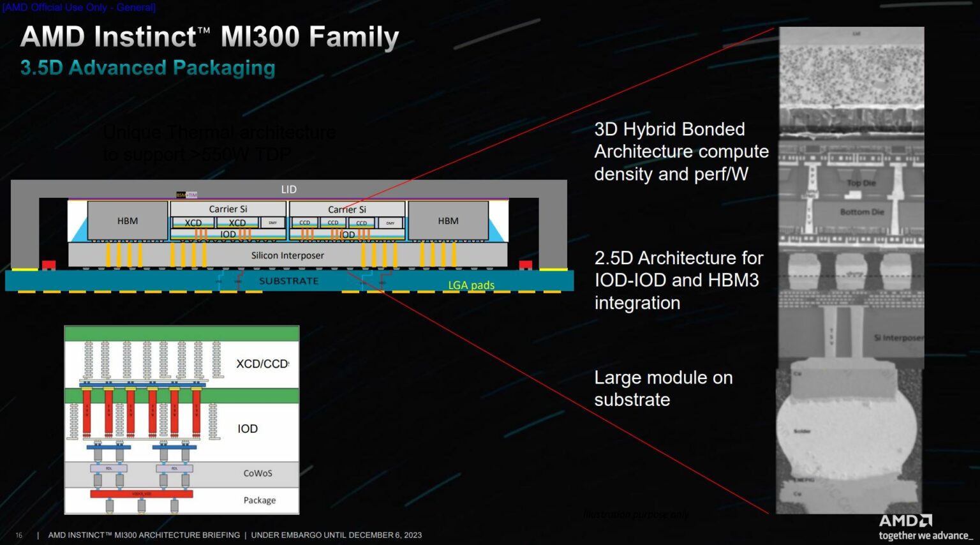This screenshot has width=980, height=545.
Task: Open the AMD Official Use Only link
Action: [79, 7]
